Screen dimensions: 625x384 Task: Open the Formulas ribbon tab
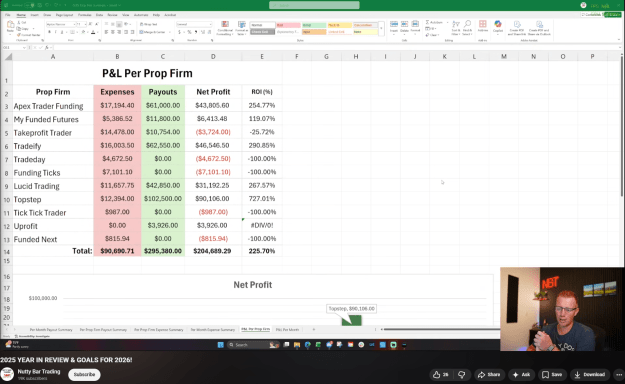point(85,15)
